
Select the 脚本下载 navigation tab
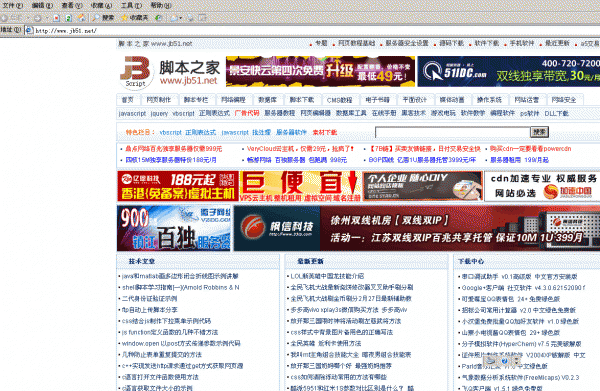pos(302,100)
